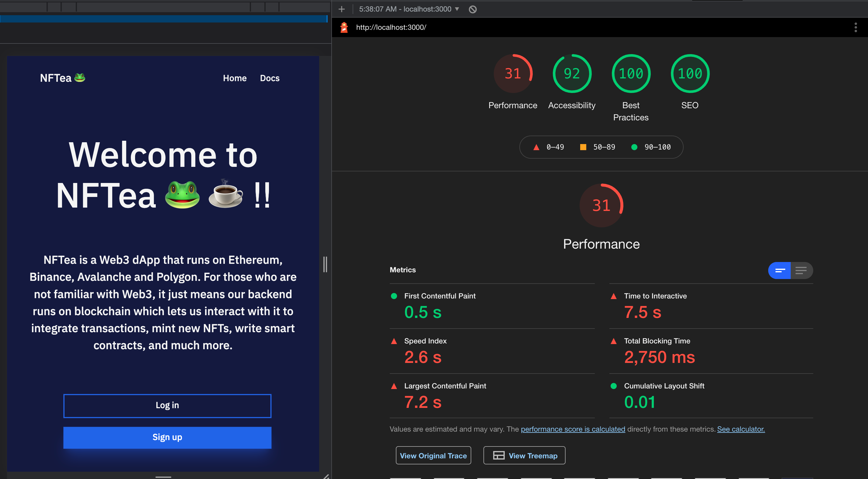Screen dimensions: 868x479
Task: Click the Performance score 31 gauge
Action: pyautogui.click(x=513, y=73)
